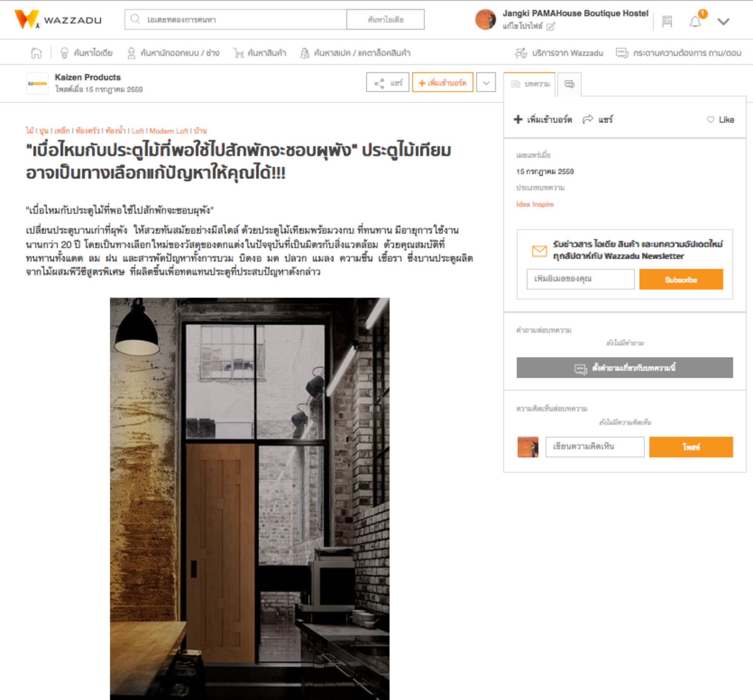Open notifications bell icon
Screen dimensions: 753x700
tap(695, 22)
